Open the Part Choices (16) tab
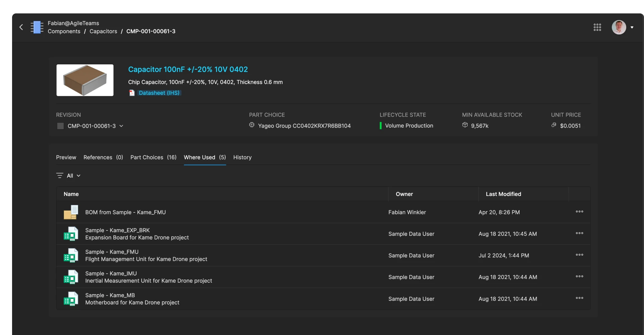 click(153, 157)
